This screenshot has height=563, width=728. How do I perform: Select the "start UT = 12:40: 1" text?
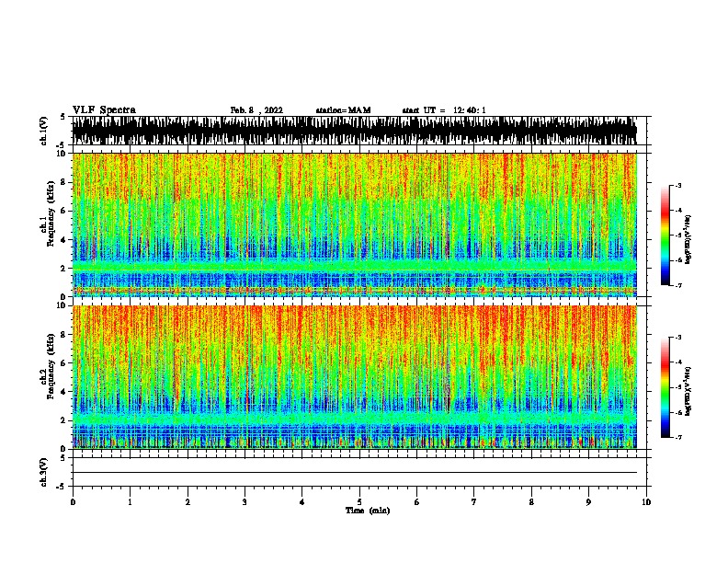[444, 110]
